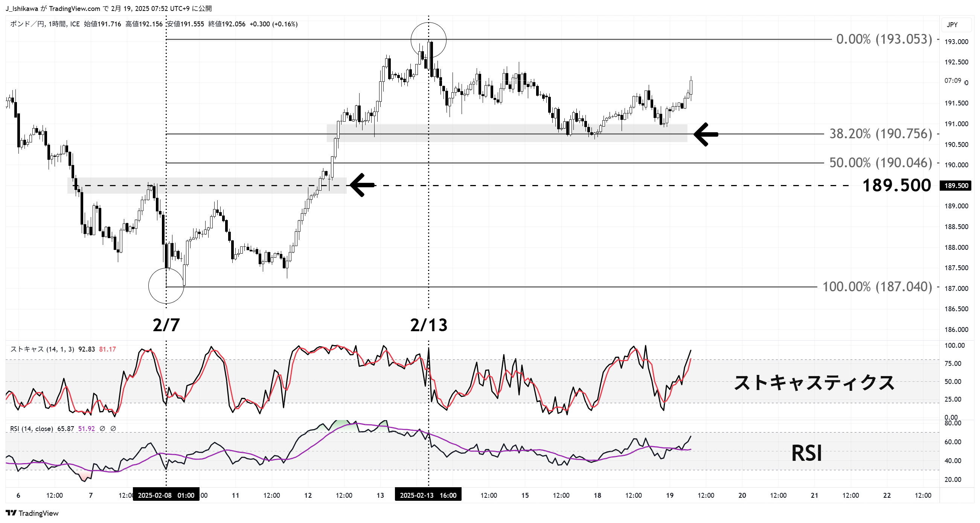Select the 38.20% (190.756) Fibonacci label
Image resolution: width=980 pixels, height=523 pixels.
pos(881,134)
